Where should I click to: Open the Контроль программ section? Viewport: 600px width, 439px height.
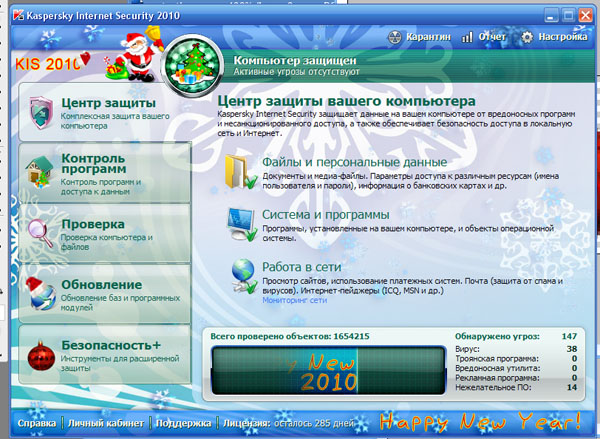click(105, 173)
